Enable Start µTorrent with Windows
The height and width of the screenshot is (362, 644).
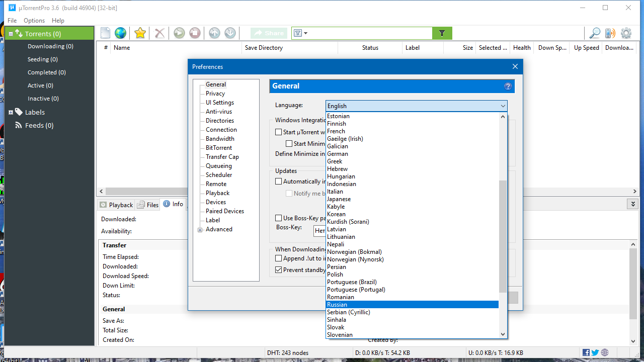pyautogui.click(x=279, y=132)
